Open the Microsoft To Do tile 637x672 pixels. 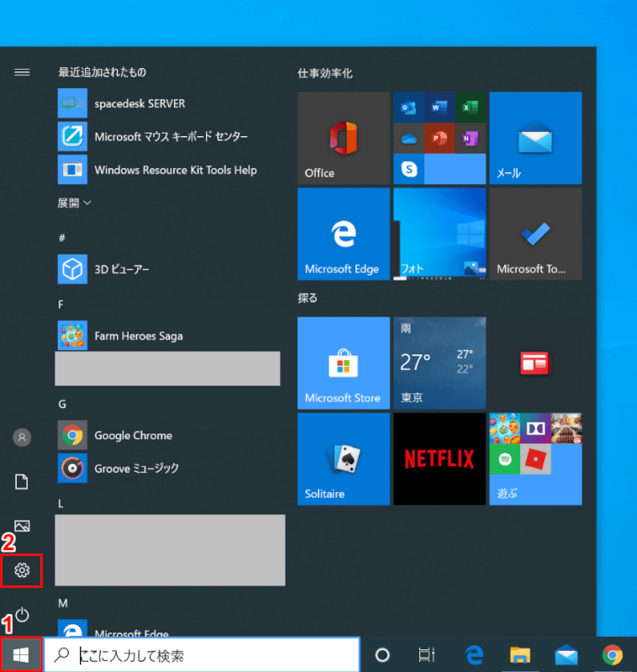pos(535,234)
